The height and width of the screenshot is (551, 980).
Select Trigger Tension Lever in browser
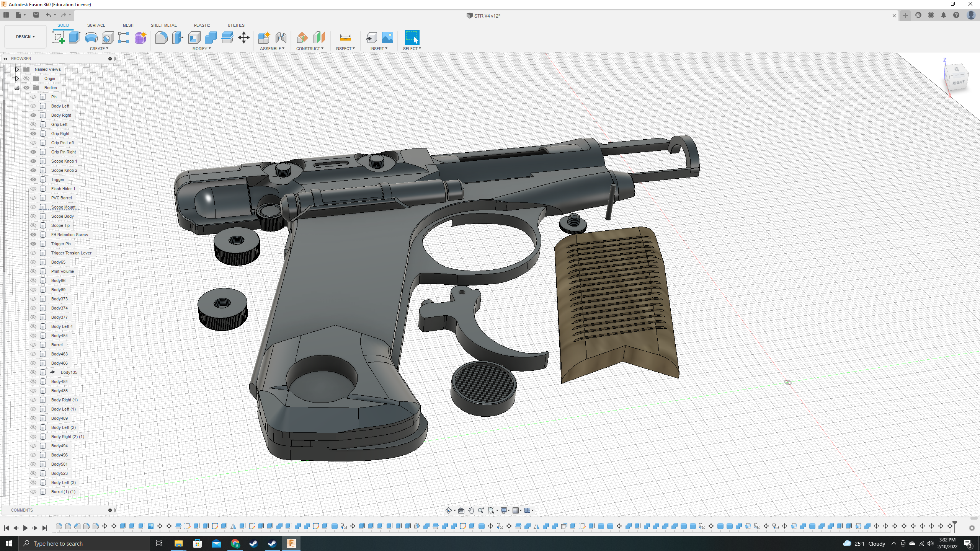(71, 253)
